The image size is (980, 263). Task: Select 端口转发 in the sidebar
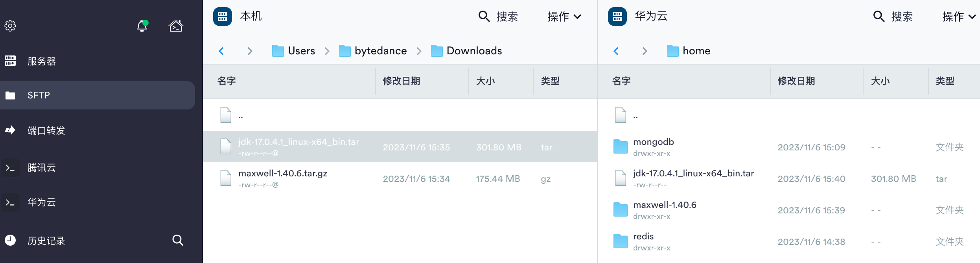point(46,131)
